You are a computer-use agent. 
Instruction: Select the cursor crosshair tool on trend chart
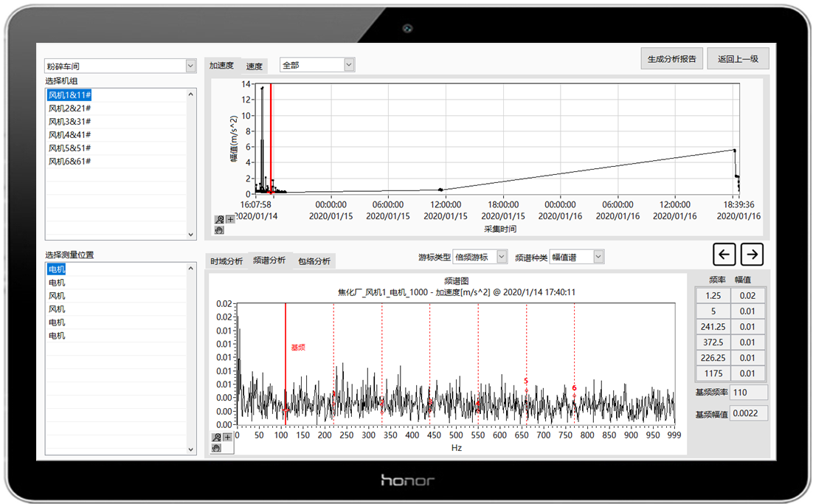[x=230, y=219]
